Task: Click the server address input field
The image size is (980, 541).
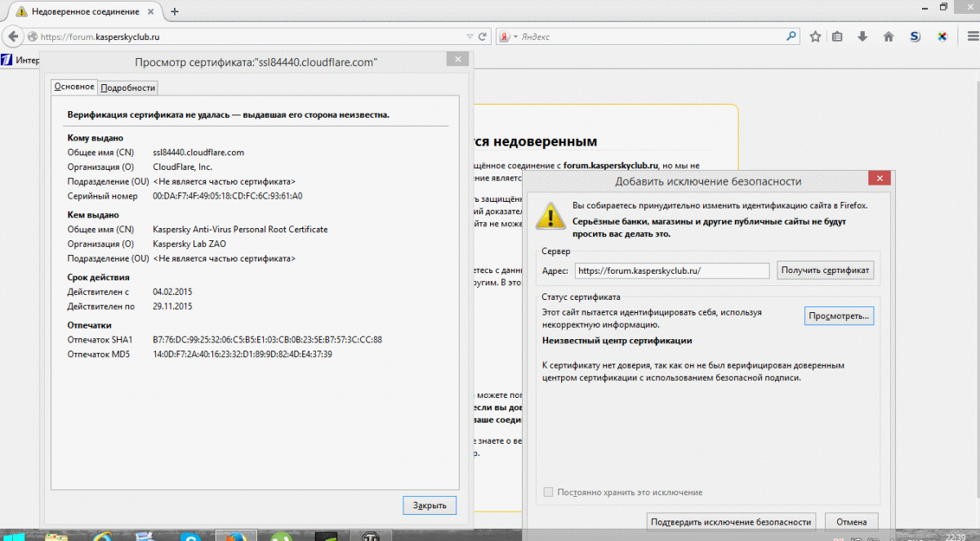Action: coord(671,270)
